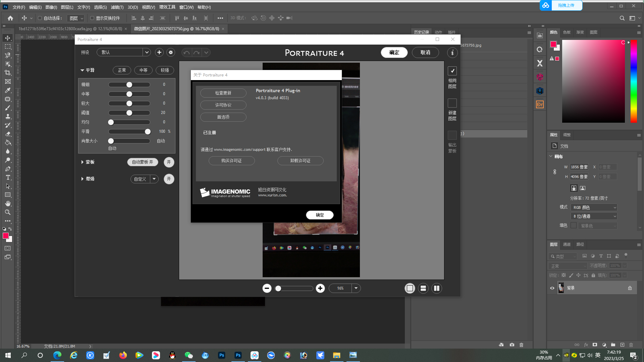Viewport: 644px width, 362px height.
Task: Select the Eraser tool
Action: (x=8, y=134)
